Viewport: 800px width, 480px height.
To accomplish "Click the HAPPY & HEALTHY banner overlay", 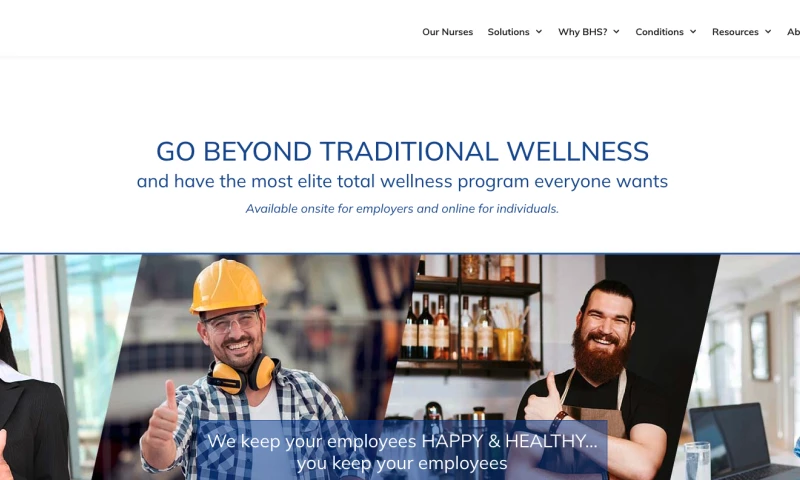I will pyautogui.click(x=402, y=450).
